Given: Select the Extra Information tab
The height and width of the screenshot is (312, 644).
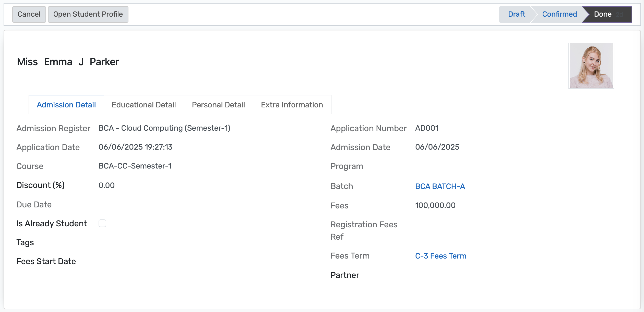Looking at the screenshot, I should click(292, 105).
